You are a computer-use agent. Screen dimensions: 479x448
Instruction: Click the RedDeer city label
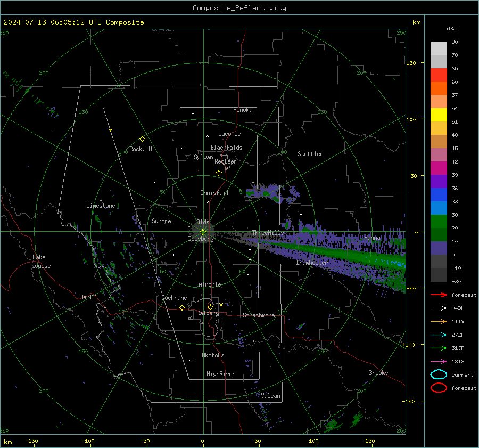(226, 161)
